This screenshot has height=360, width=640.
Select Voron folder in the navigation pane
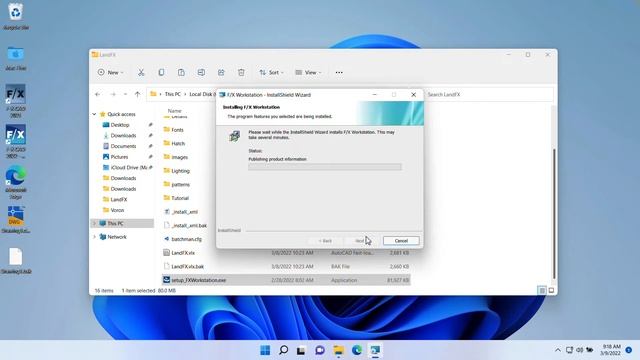[117, 210]
